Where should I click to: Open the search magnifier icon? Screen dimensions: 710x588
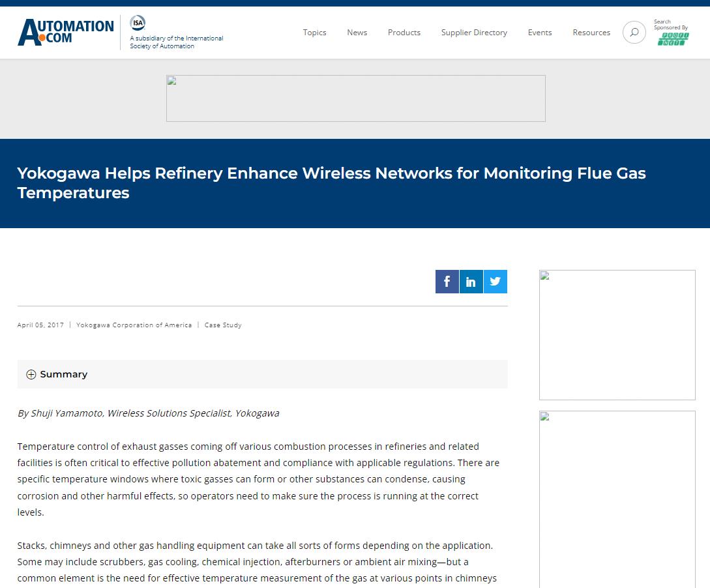tap(634, 32)
